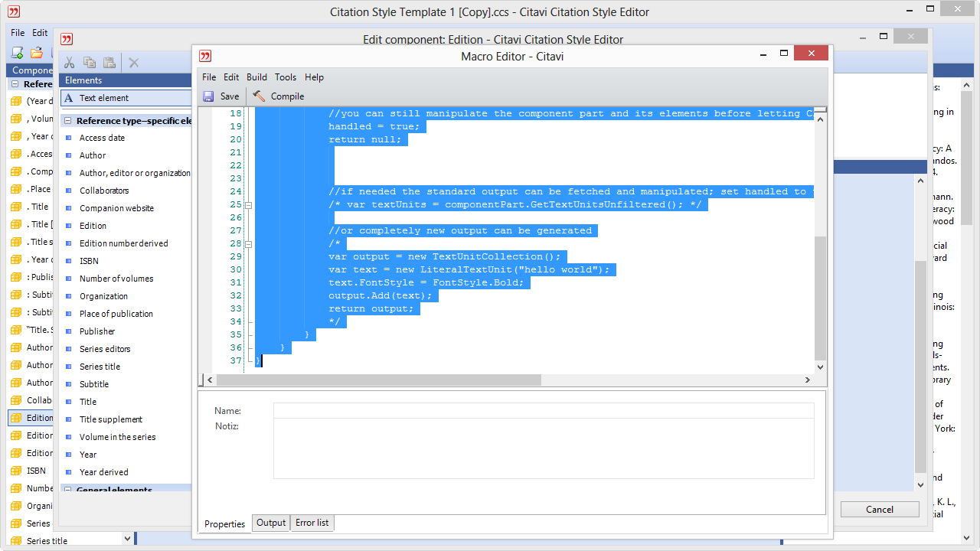The width and height of the screenshot is (980, 551).
Task: Open the File menu in main Citavi window
Action: pyautogui.click(x=18, y=33)
